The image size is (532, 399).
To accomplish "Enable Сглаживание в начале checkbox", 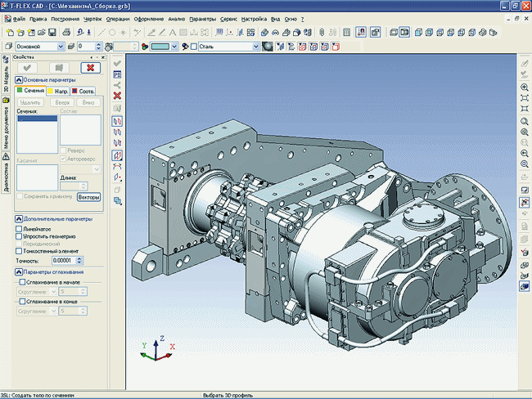I will (x=22, y=282).
